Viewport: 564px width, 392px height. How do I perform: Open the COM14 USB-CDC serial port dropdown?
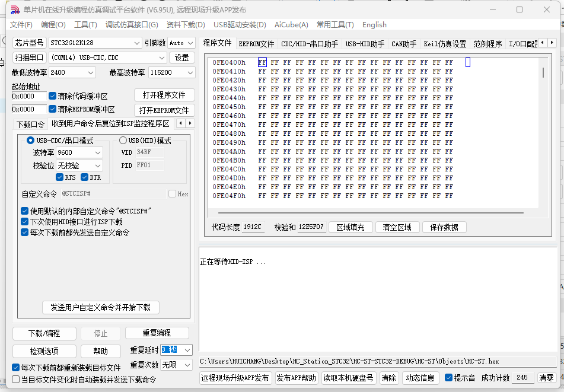click(x=162, y=58)
